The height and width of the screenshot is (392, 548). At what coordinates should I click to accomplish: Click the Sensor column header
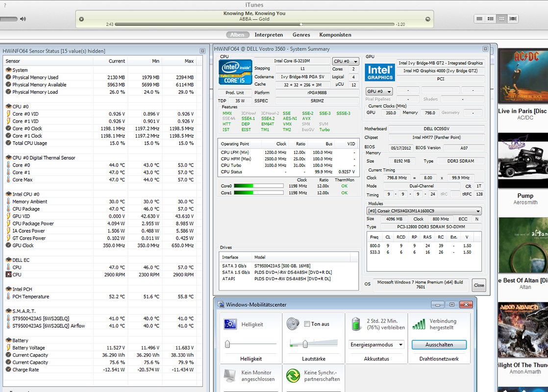[48, 61]
